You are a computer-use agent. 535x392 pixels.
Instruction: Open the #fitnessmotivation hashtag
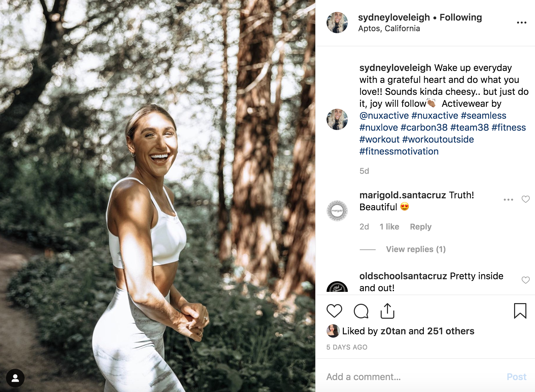point(399,152)
